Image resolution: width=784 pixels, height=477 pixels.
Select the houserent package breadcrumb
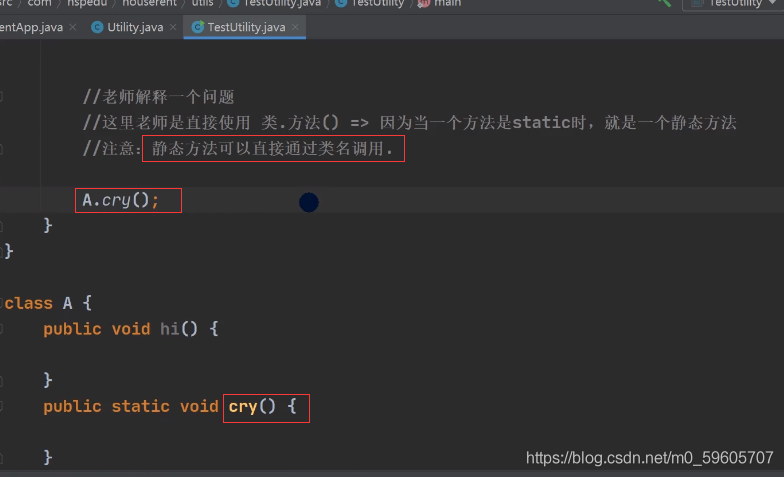click(x=150, y=4)
